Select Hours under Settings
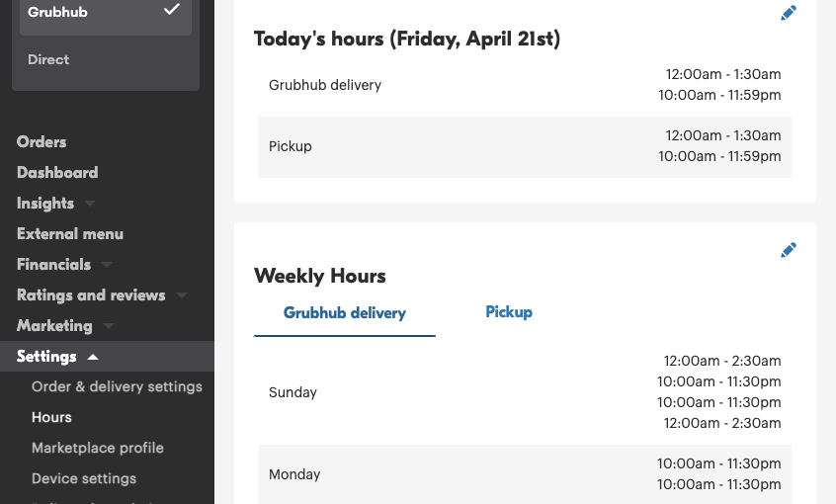Screen dimensions: 836x504 51,417
